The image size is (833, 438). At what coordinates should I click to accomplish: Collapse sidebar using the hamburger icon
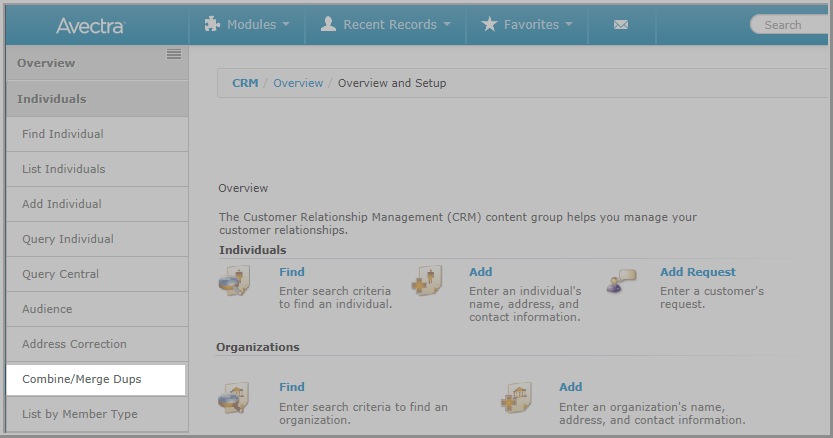click(174, 54)
